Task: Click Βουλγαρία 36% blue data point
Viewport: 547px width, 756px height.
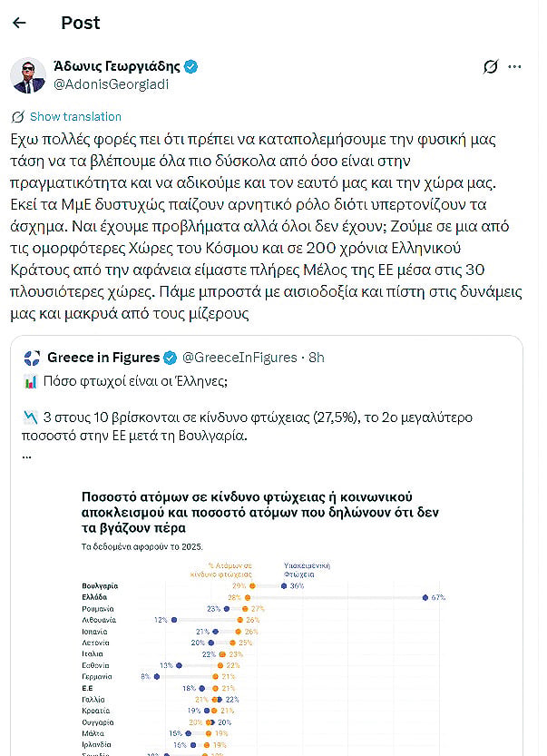Action: pyautogui.click(x=284, y=585)
